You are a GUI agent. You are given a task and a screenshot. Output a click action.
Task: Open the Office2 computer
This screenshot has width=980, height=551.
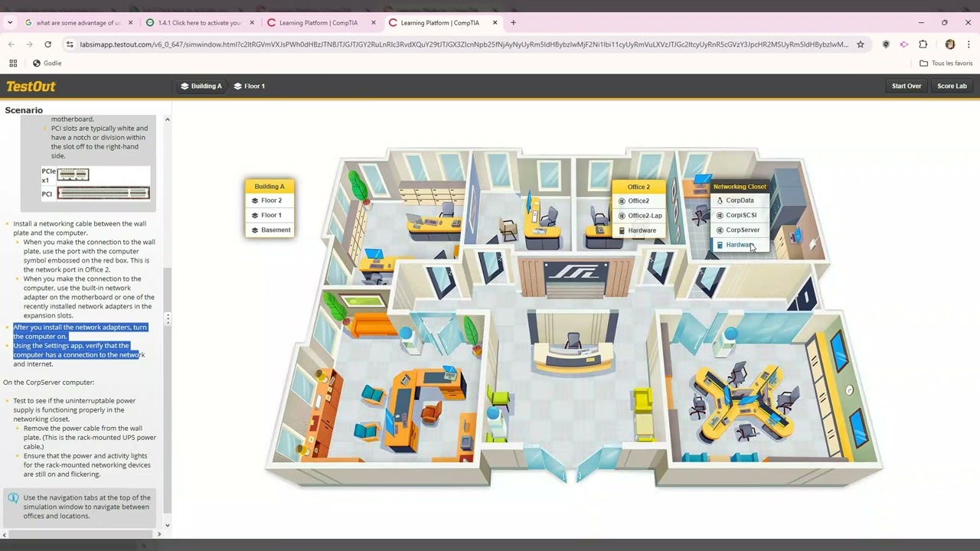(638, 201)
